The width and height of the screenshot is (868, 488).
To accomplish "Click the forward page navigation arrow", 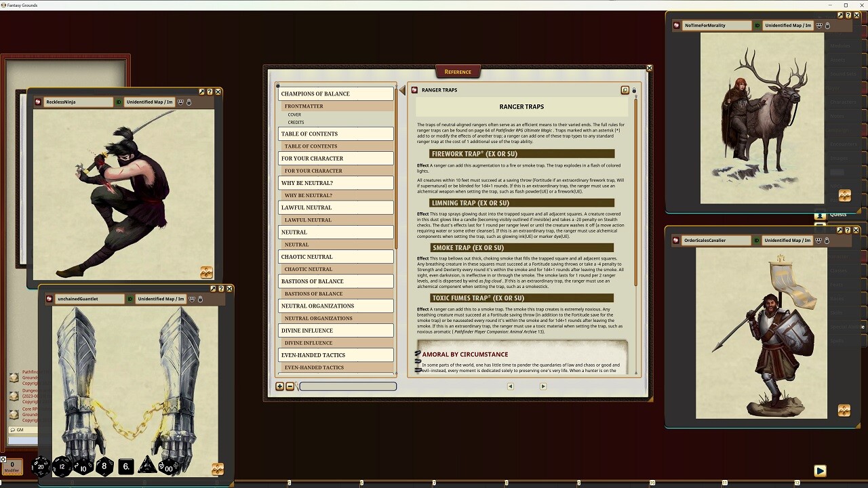I will 542,386.
